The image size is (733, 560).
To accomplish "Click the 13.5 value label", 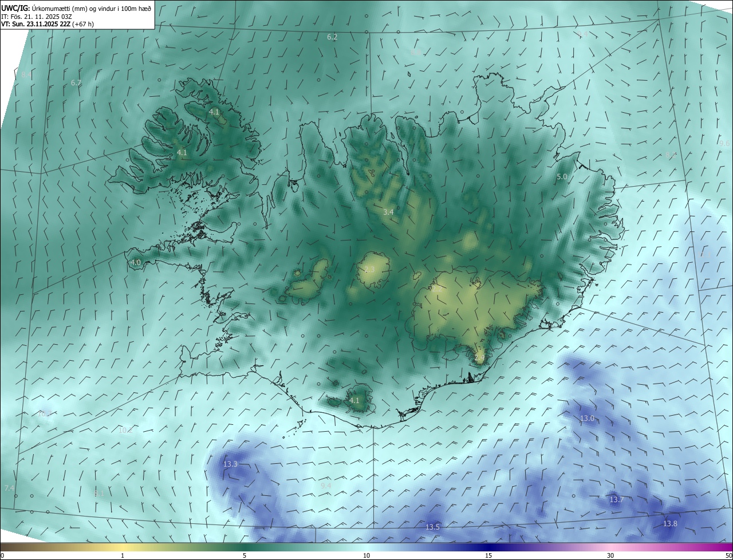I will [x=432, y=527].
